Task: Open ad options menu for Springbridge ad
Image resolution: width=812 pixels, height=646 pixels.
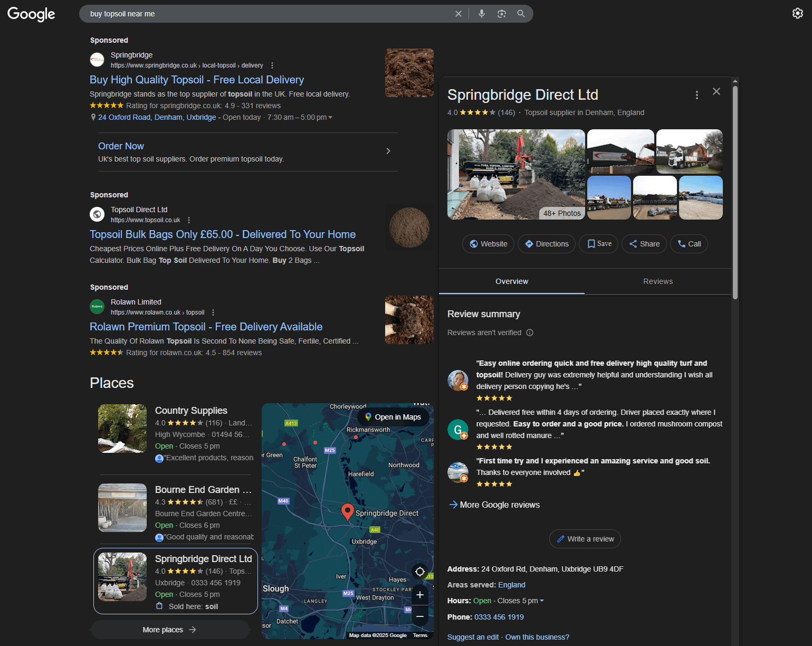Action: pos(272,65)
